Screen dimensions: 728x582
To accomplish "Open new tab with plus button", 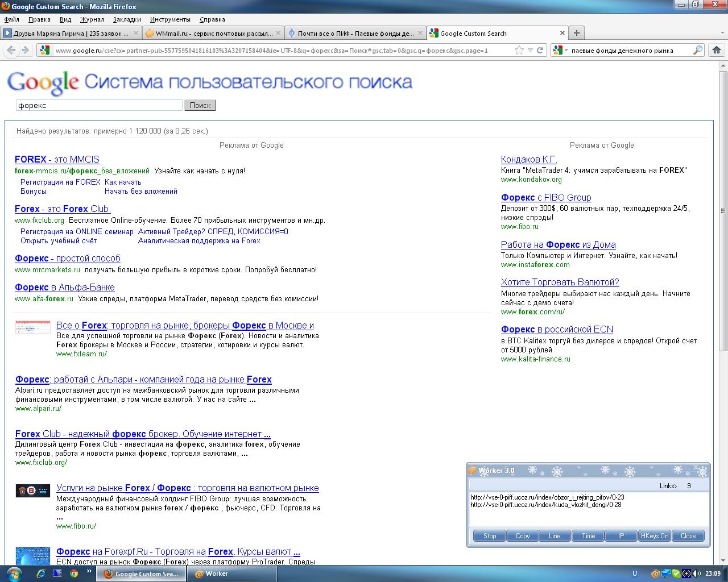I will pos(576,33).
